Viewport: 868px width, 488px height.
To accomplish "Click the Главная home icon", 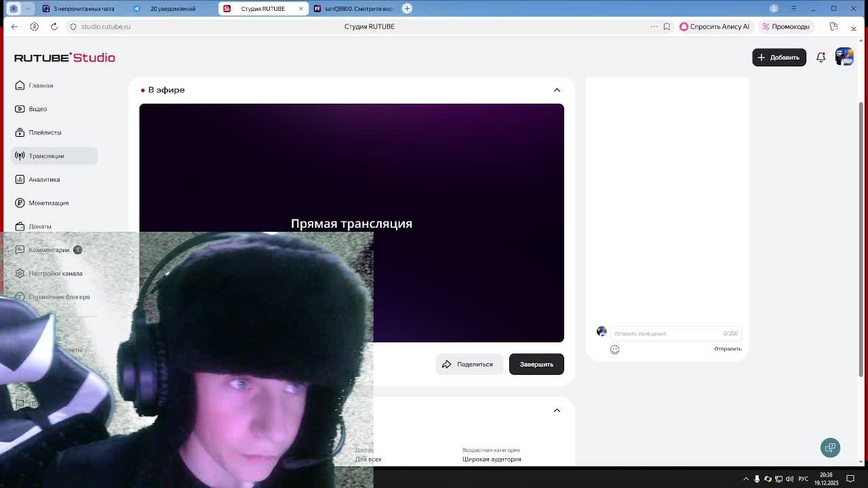I will click(x=20, y=85).
